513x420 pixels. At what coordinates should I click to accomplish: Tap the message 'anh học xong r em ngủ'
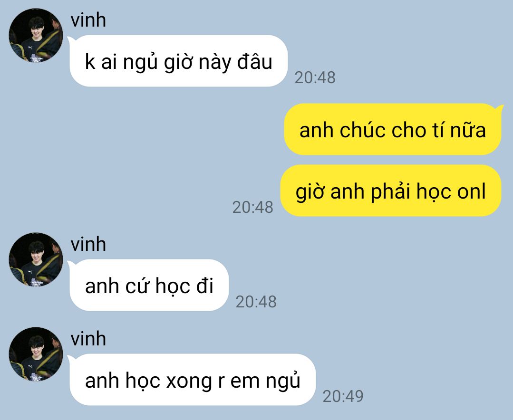point(193,380)
